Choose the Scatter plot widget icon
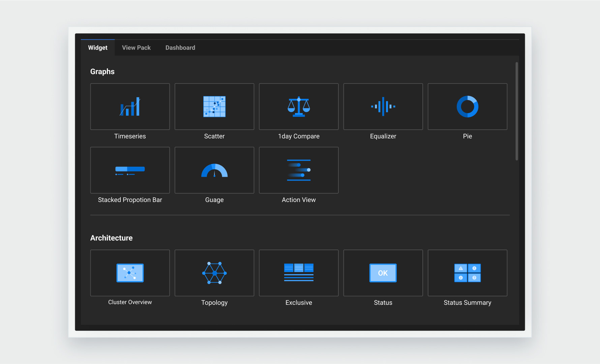The image size is (600, 364). click(x=214, y=107)
